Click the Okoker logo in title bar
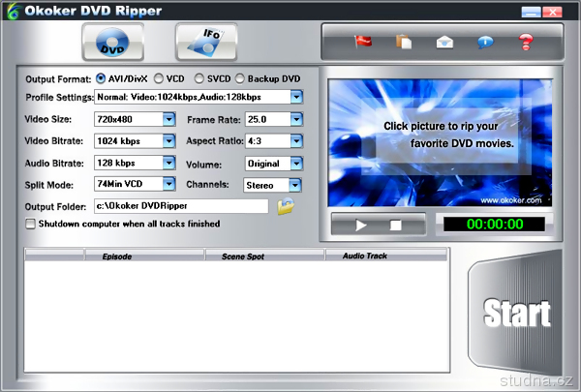 click(x=13, y=11)
